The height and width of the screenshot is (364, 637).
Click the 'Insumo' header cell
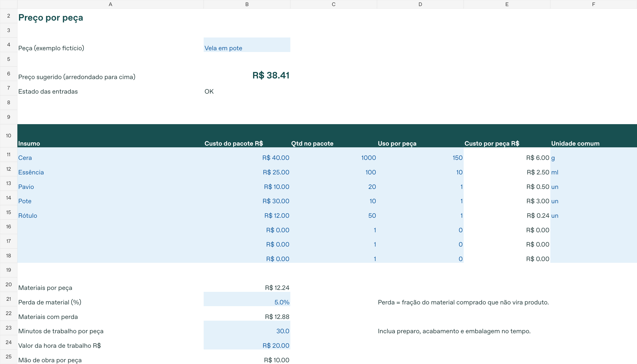[x=110, y=136]
